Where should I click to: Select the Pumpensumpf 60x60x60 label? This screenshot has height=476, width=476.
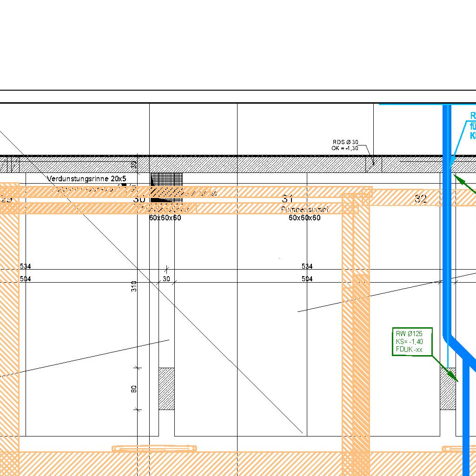[x=304, y=214]
